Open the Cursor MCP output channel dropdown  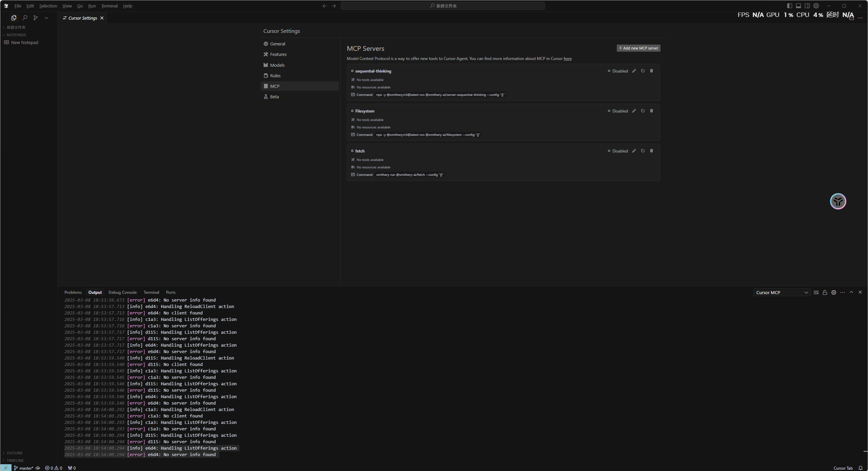(782, 292)
